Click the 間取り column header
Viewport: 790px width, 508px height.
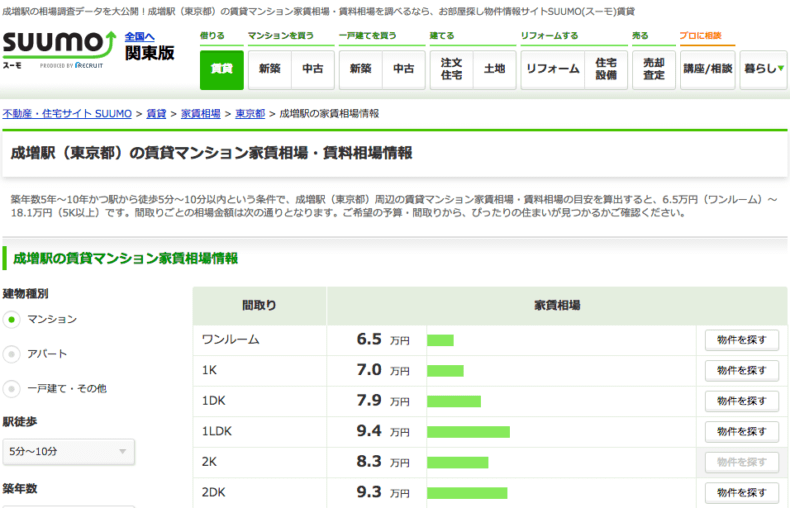pos(259,305)
